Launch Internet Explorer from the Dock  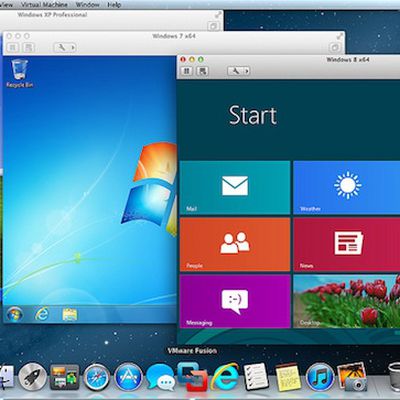(x=224, y=377)
